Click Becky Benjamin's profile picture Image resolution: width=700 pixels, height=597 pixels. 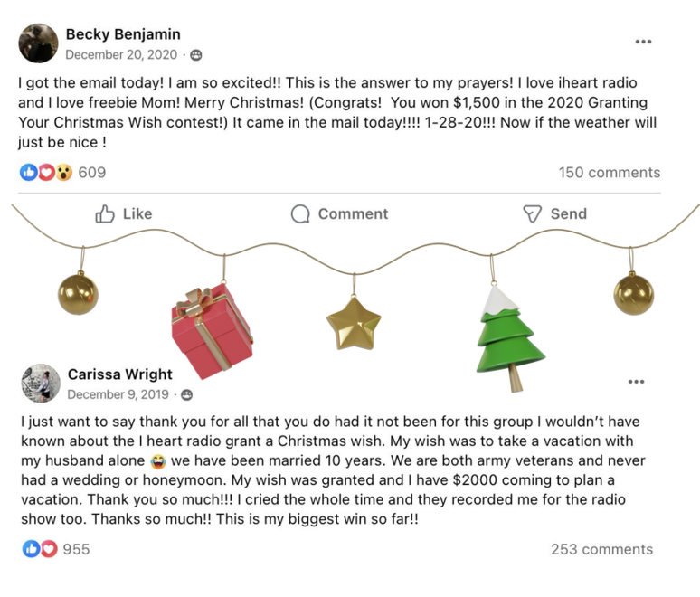coord(38,43)
